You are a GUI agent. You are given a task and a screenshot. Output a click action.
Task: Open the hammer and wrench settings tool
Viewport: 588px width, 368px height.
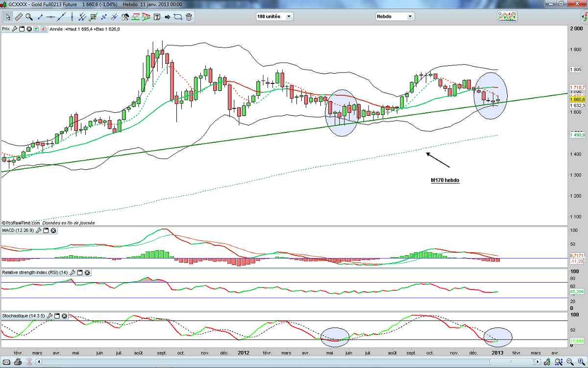(x=125, y=17)
